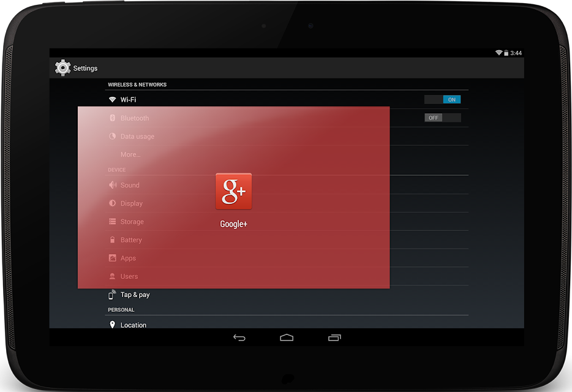Open the Recent apps button
This screenshot has width=572, height=392.
(334, 337)
